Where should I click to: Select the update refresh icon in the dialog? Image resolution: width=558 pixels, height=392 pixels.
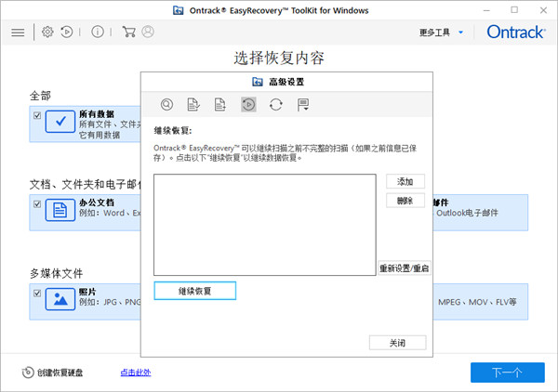pyautogui.click(x=276, y=104)
